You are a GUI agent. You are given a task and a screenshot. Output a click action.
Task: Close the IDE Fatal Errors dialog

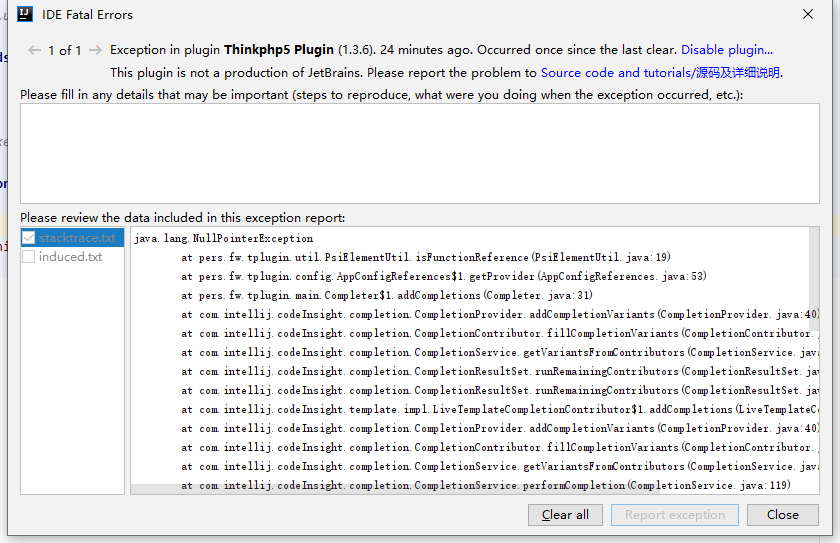tap(808, 14)
